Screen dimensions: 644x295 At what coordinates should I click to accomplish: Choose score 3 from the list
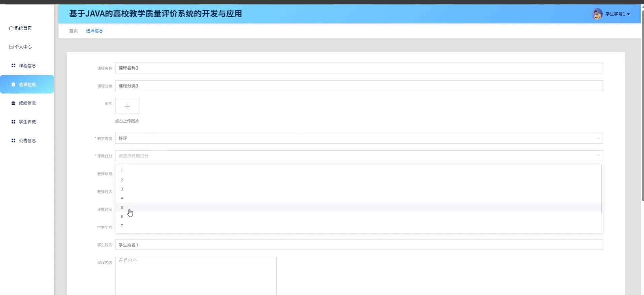point(358,189)
